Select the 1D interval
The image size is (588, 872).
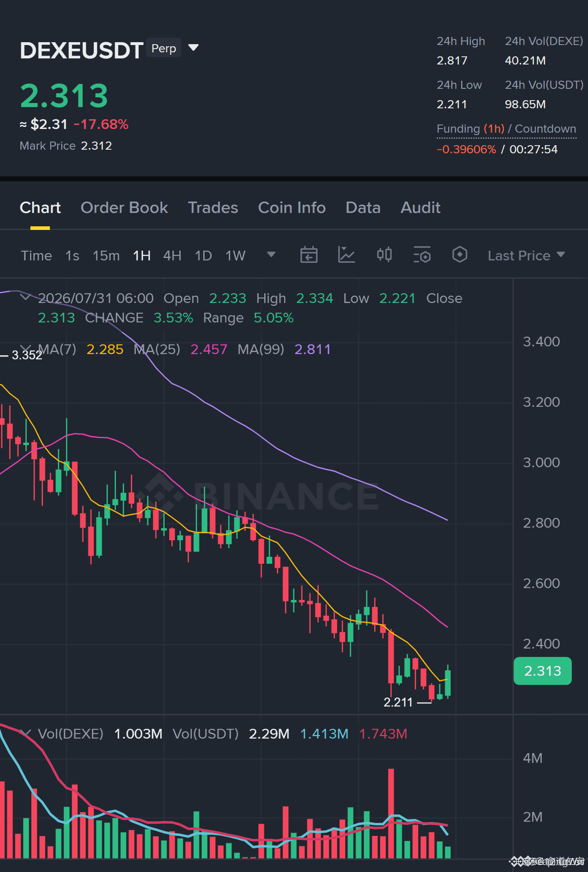click(203, 256)
